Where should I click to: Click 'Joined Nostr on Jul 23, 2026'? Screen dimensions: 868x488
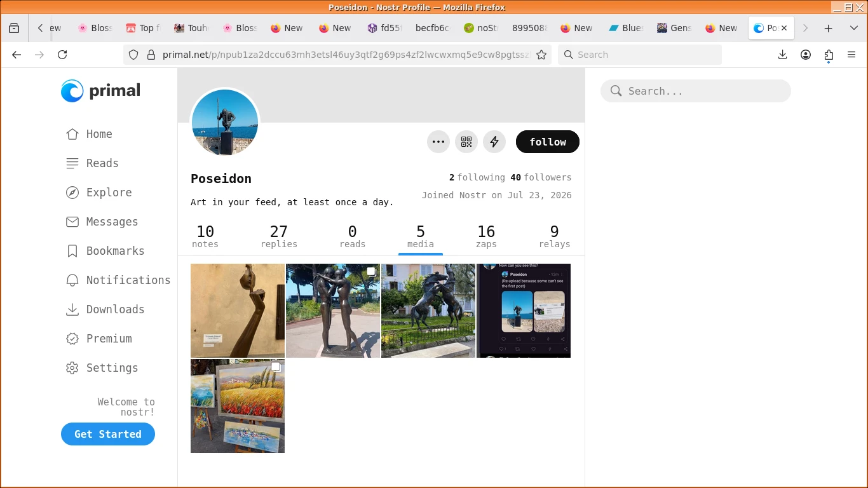(x=497, y=195)
